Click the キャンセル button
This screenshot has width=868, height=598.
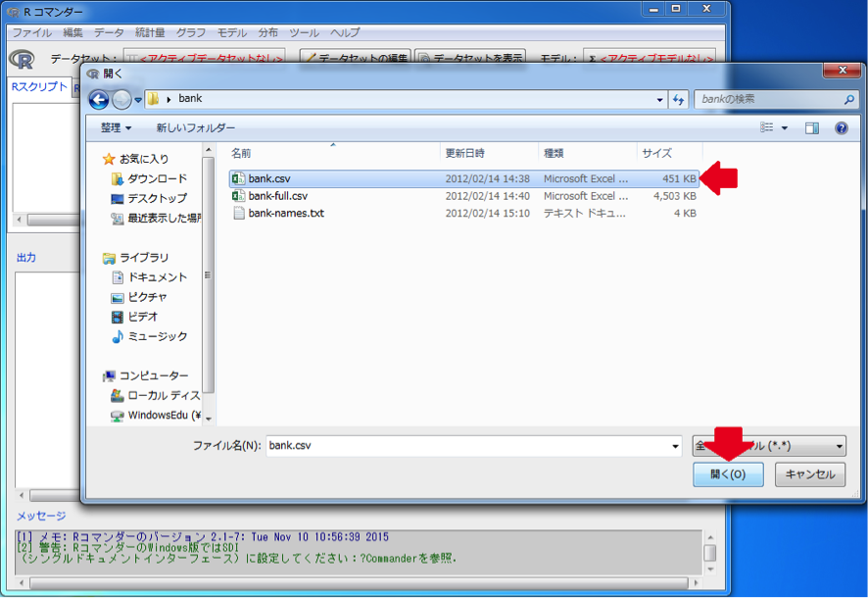810,474
